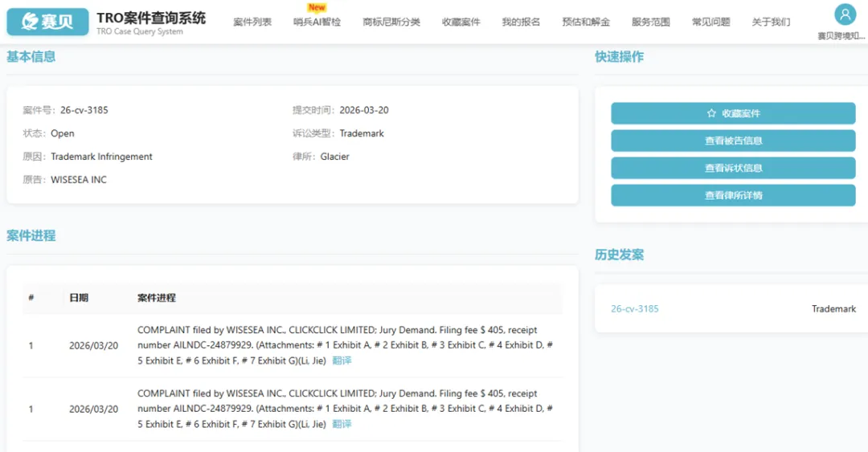Click the New badge above 哨兵AI智检

pos(317,7)
